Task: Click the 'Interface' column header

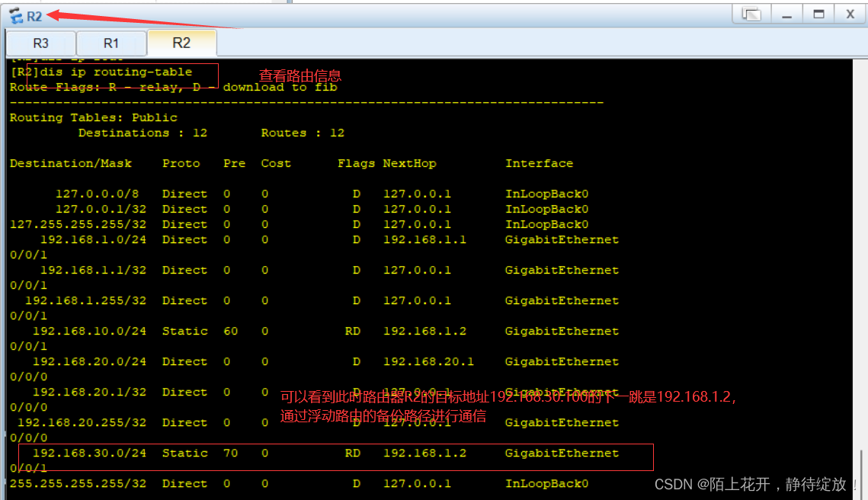Action: [x=540, y=163]
